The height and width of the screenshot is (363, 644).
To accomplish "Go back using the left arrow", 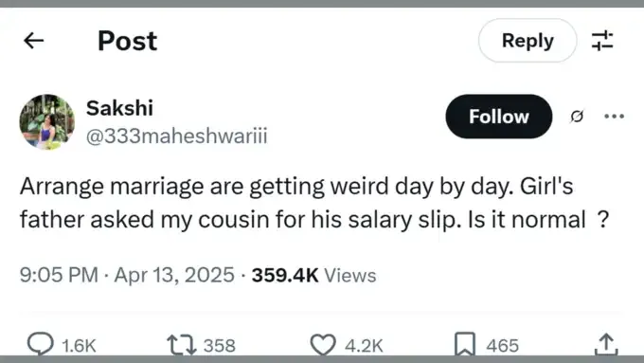I will (x=34, y=41).
